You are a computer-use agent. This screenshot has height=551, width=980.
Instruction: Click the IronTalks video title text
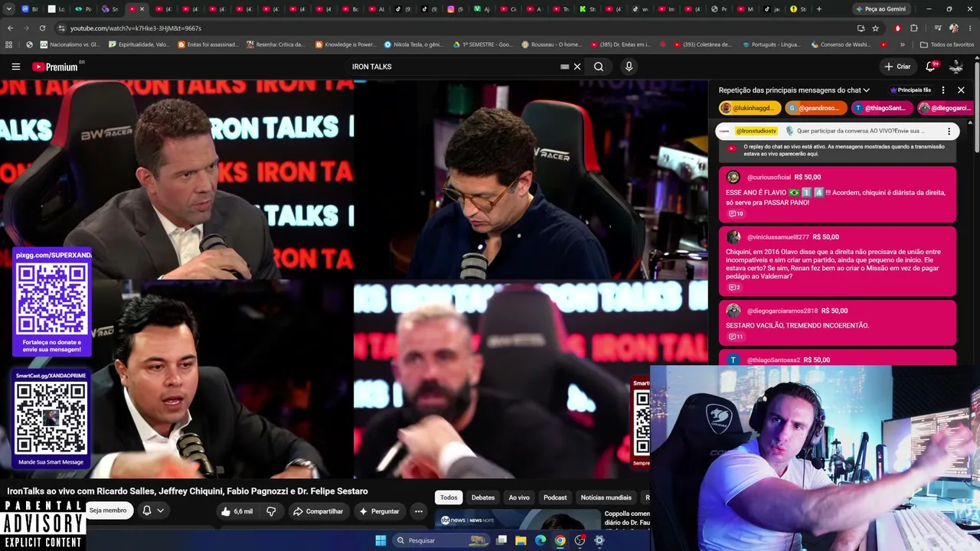pyautogui.click(x=188, y=491)
